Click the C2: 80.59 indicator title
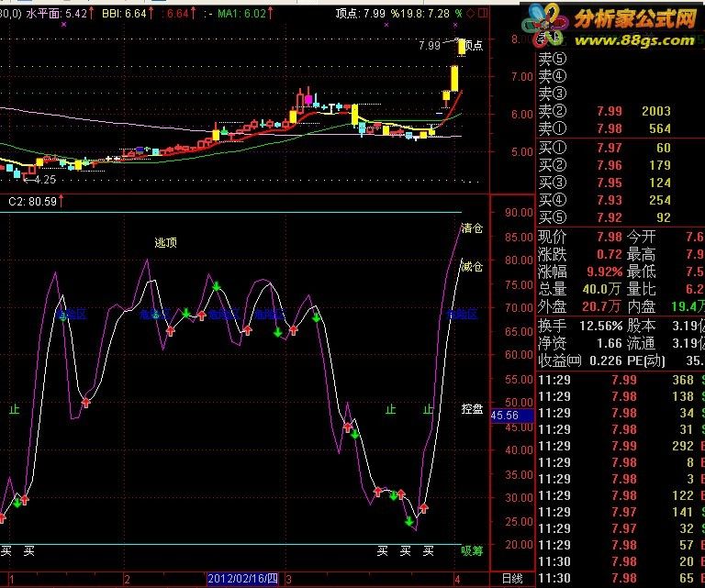This screenshot has width=705, height=588. click(x=36, y=201)
